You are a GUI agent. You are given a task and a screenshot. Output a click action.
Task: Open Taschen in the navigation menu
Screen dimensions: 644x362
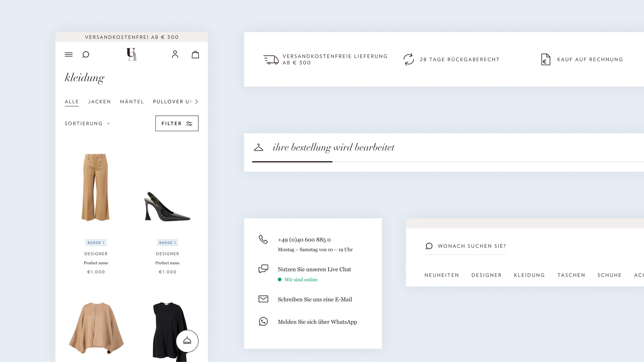coord(571,275)
